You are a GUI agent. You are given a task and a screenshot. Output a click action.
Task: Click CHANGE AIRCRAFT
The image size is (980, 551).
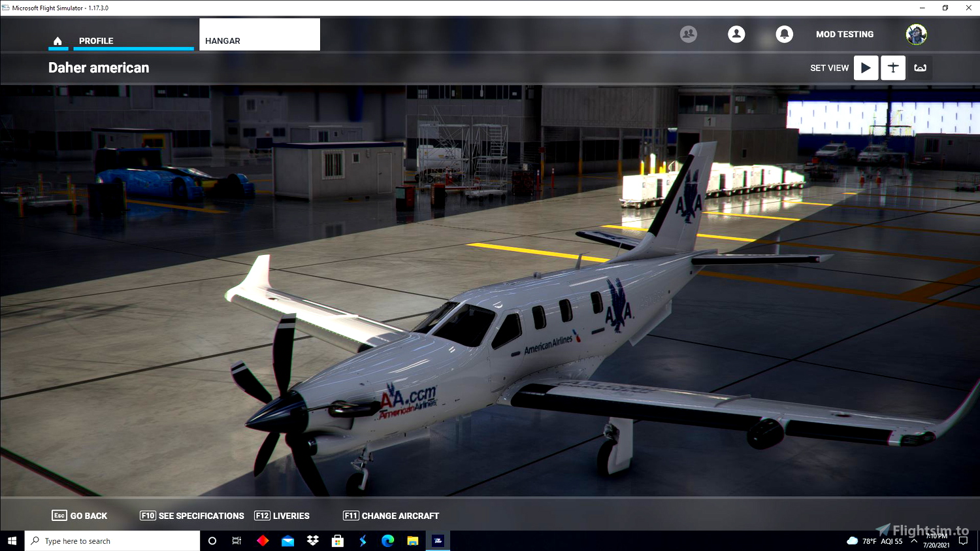pos(391,516)
